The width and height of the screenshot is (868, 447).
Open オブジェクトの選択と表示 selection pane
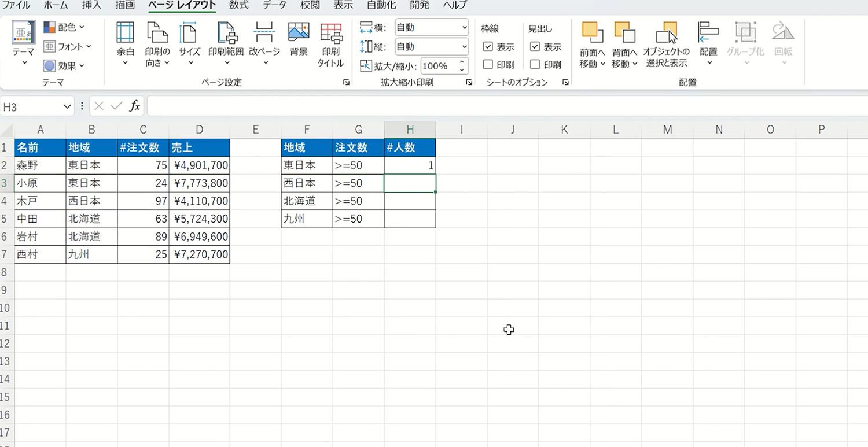point(667,44)
